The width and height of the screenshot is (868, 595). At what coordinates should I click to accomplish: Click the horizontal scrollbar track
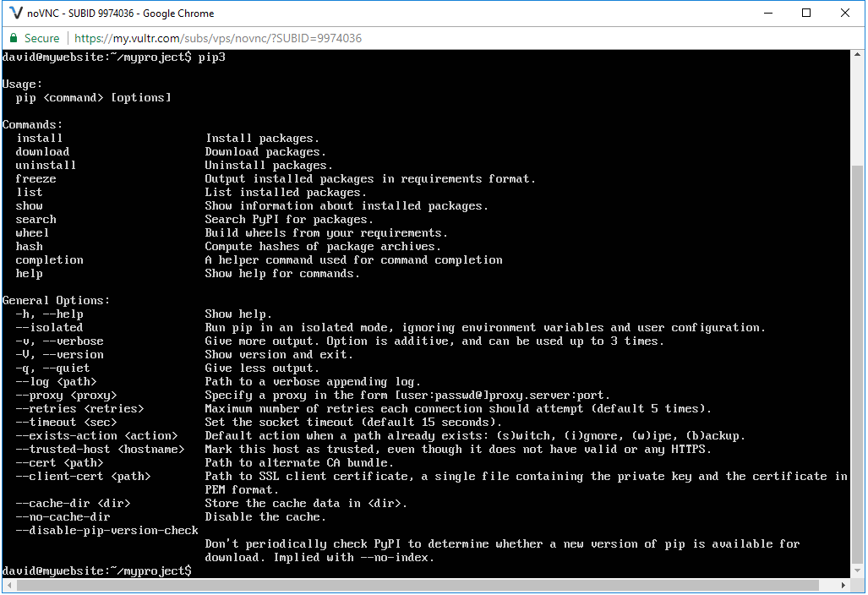(423, 583)
